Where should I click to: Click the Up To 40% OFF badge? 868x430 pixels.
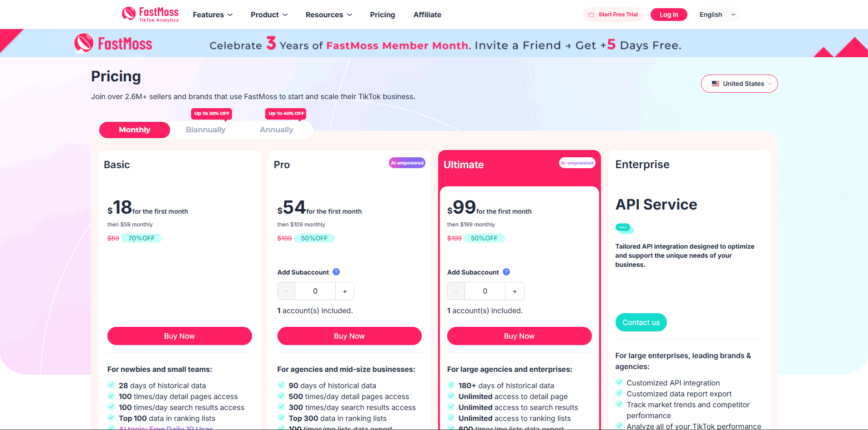(x=286, y=114)
